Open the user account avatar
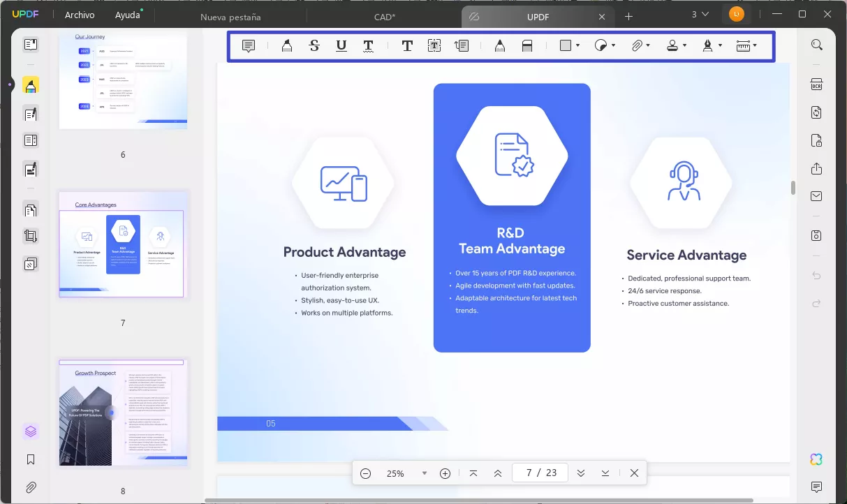This screenshot has height=504, width=847. 736,14
